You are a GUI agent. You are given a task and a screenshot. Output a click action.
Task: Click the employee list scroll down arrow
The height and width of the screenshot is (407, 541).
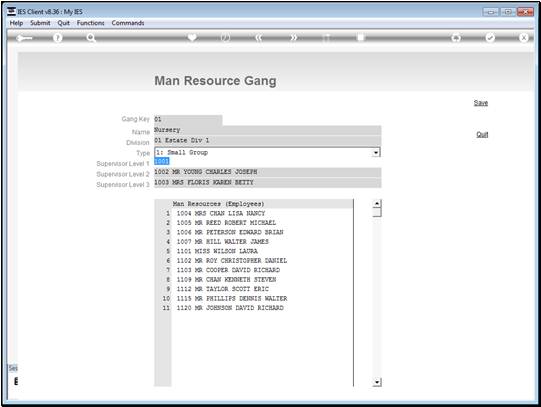tap(377, 382)
